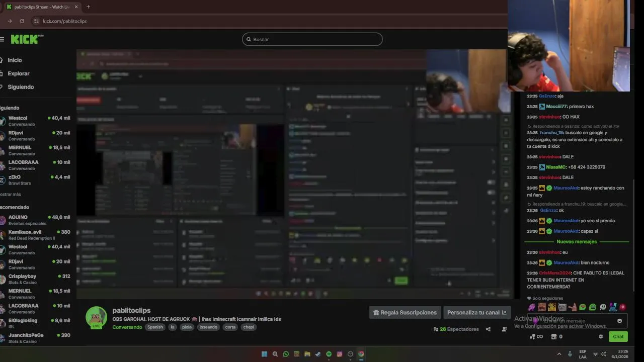Expand the followed list with Mostrar más
Image resolution: width=644 pixels, height=362 pixels.
11,194
